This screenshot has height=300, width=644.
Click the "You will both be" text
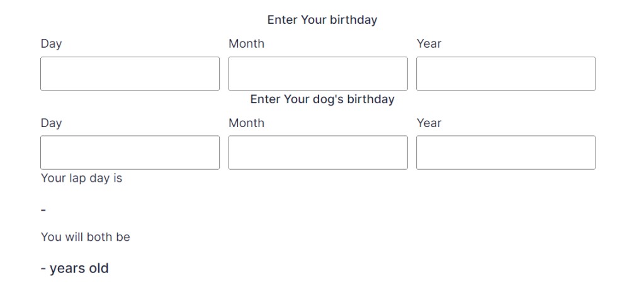tap(85, 237)
